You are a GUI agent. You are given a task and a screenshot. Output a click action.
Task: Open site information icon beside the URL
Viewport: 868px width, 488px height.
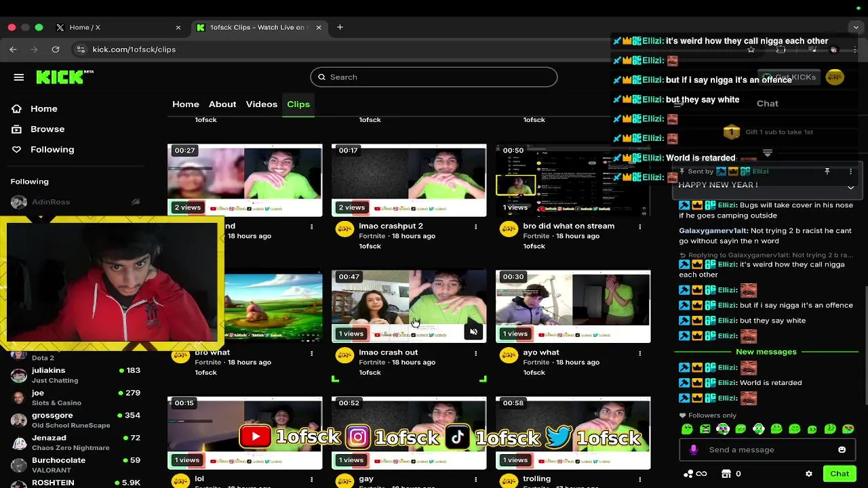81,49
